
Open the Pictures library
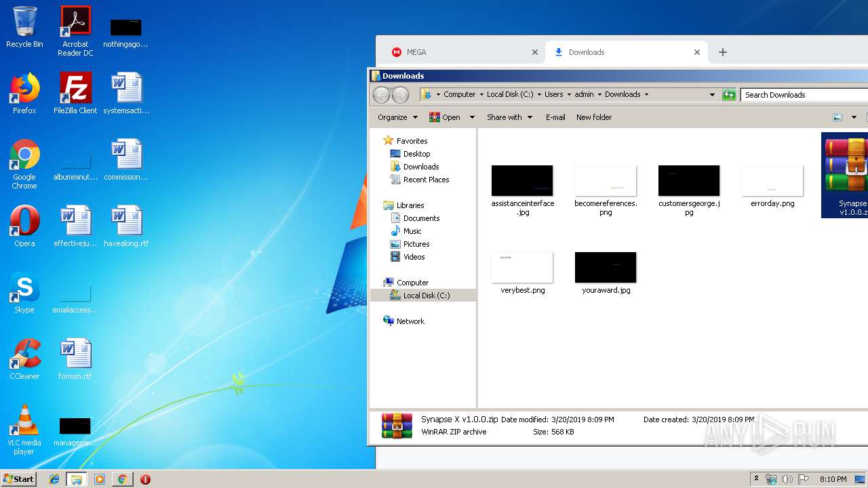tap(410, 244)
